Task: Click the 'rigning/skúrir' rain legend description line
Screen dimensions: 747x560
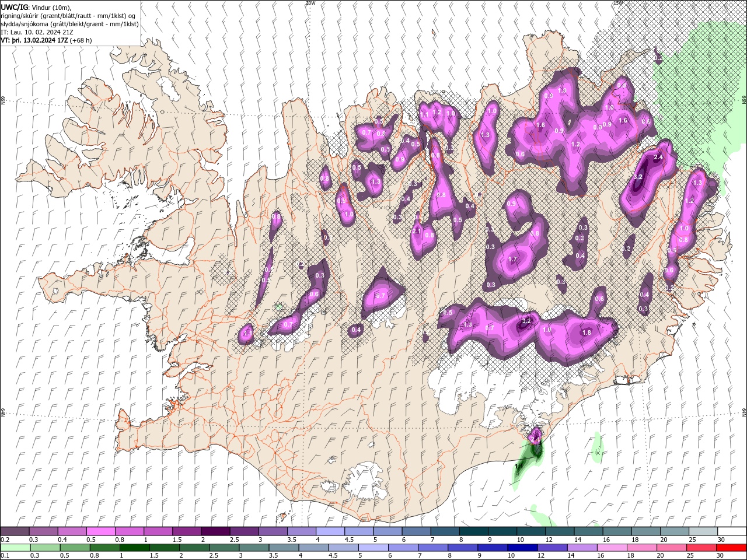Action: [68, 16]
